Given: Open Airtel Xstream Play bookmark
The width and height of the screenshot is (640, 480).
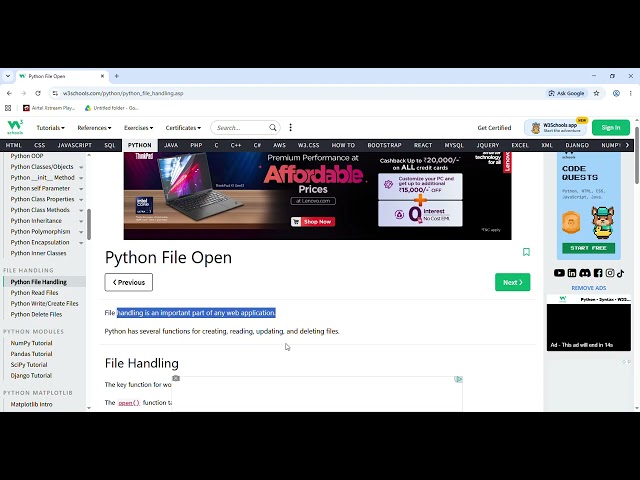Looking at the screenshot, I should click(49, 108).
